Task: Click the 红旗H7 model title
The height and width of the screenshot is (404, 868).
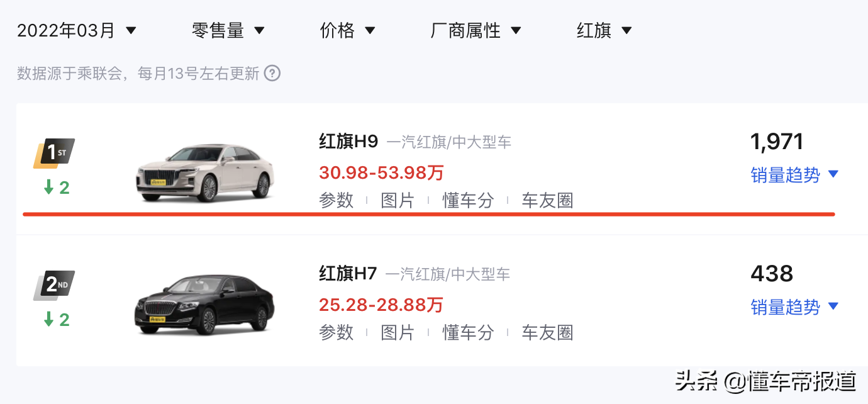Action: (348, 274)
